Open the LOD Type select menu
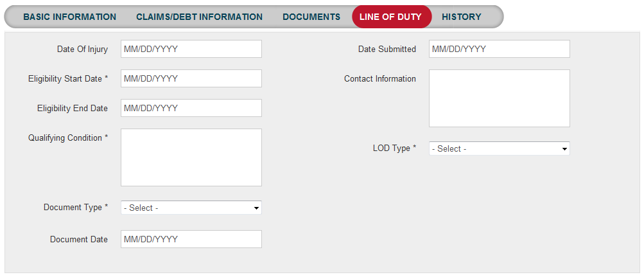 pyautogui.click(x=499, y=148)
